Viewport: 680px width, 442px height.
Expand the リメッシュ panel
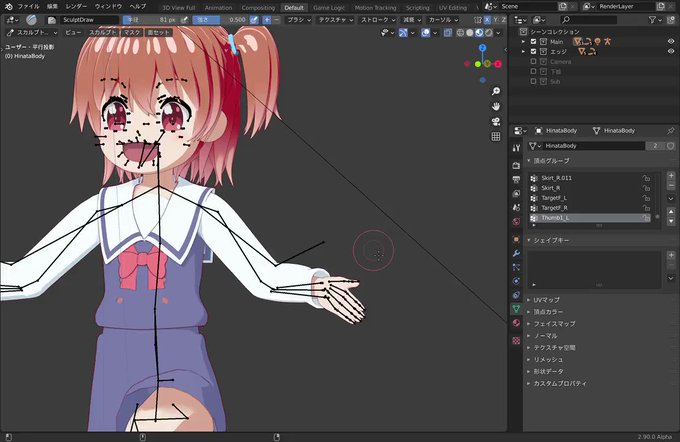(x=548, y=360)
